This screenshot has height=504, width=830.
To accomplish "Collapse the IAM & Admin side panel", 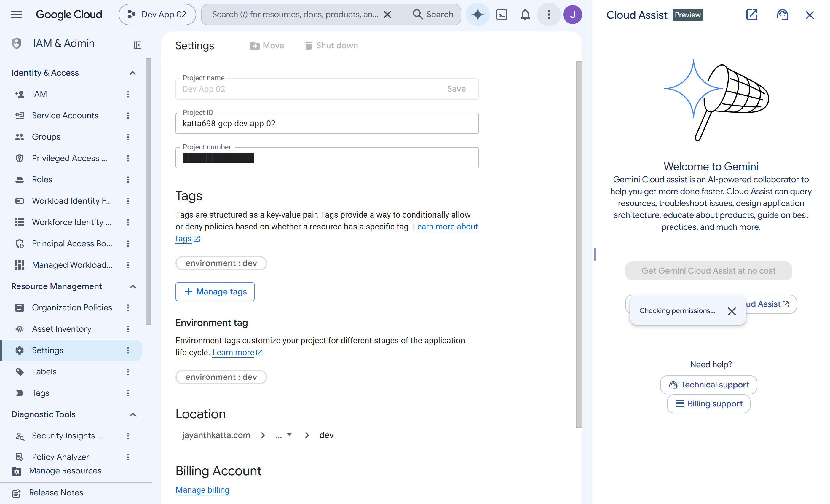I will 138,45.
